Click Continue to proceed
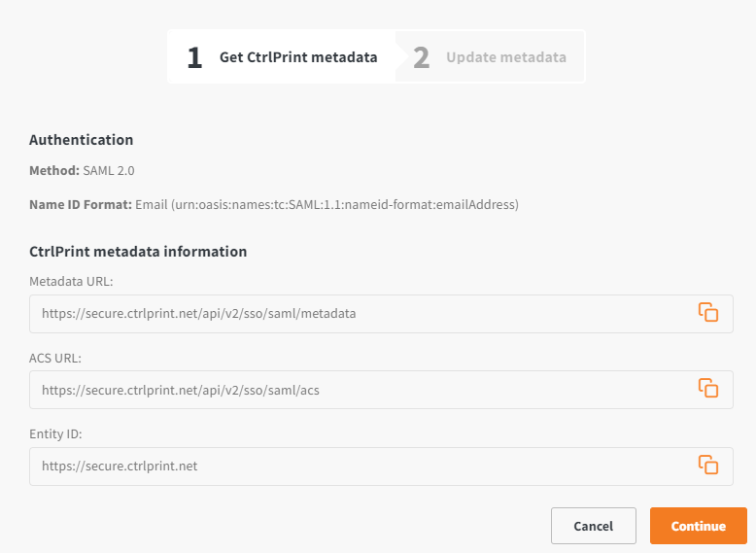Screen dimensions: 756x553 click(698, 526)
